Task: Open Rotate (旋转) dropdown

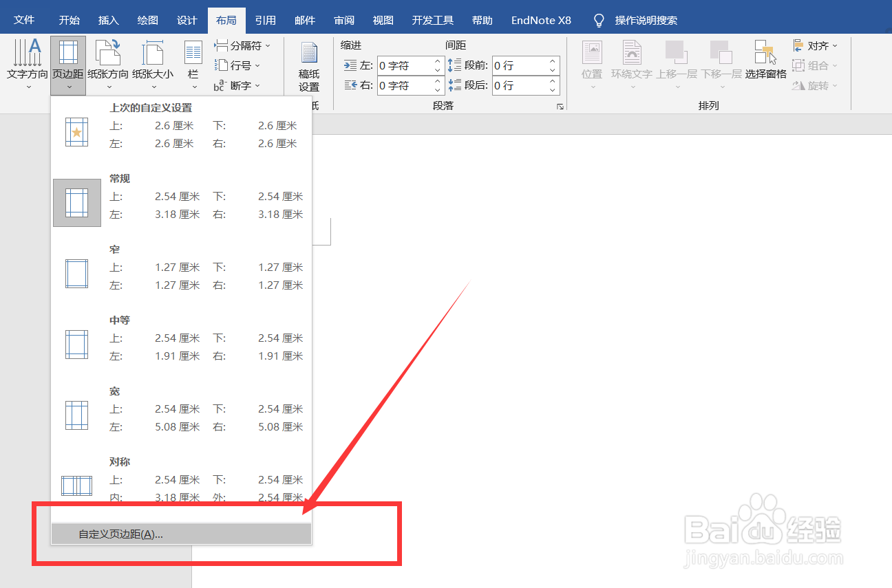Action: [x=815, y=86]
